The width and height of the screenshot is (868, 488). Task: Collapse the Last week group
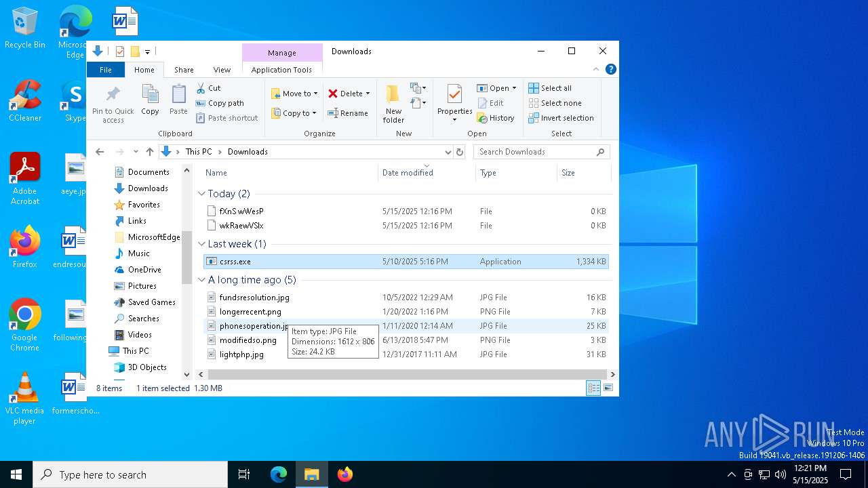tap(201, 244)
